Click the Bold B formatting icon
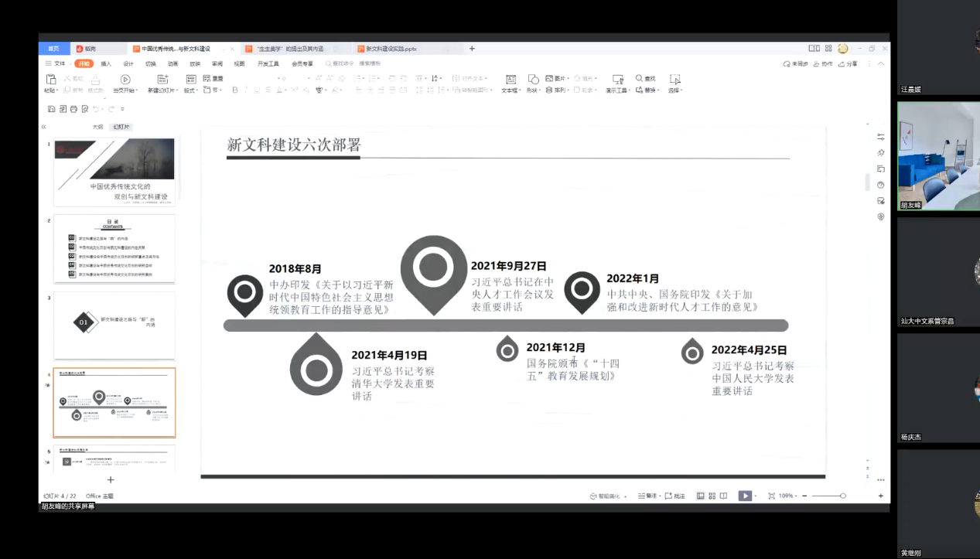The width and height of the screenshot is (980, 559). click(x=235, y=90)
